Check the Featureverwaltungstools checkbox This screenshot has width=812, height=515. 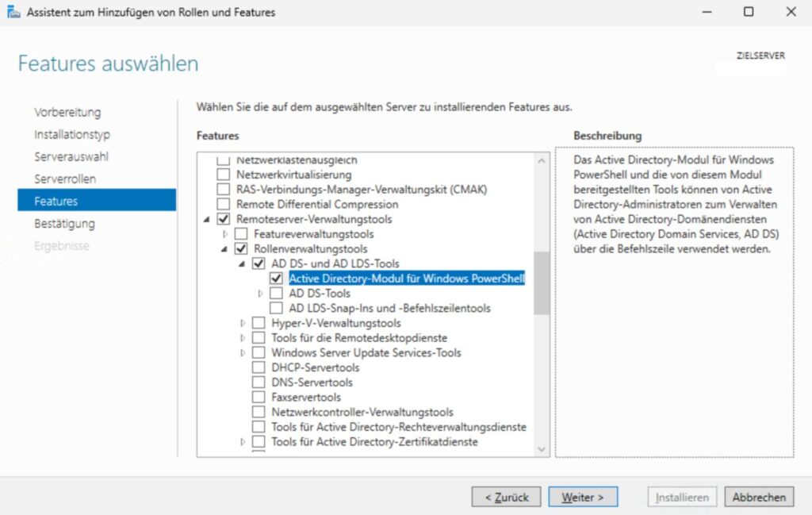(x=241, y=234)
